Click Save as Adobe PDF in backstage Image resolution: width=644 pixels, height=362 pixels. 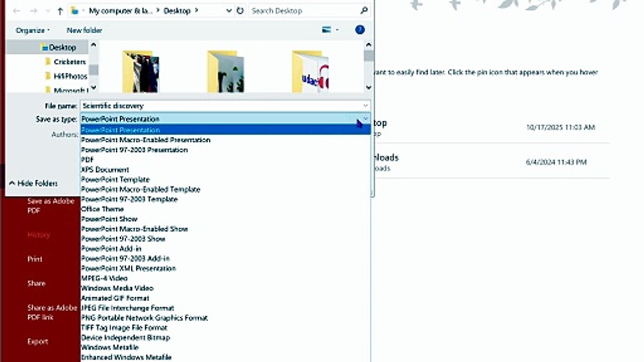[50, 206]
